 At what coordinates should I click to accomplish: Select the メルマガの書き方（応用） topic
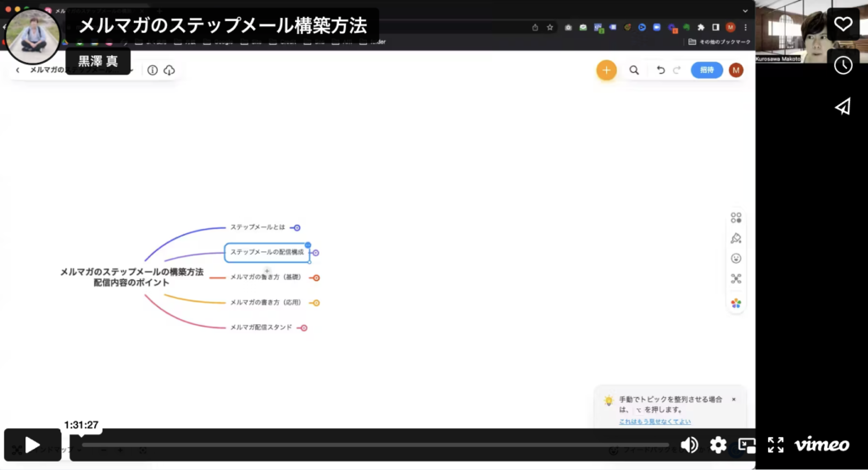pos(266,303)
